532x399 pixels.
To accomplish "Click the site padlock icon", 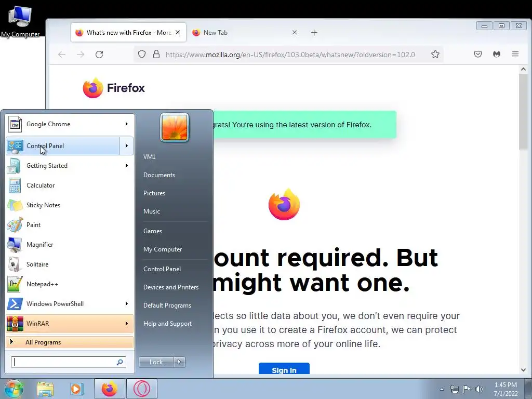I will pos(156,54).
